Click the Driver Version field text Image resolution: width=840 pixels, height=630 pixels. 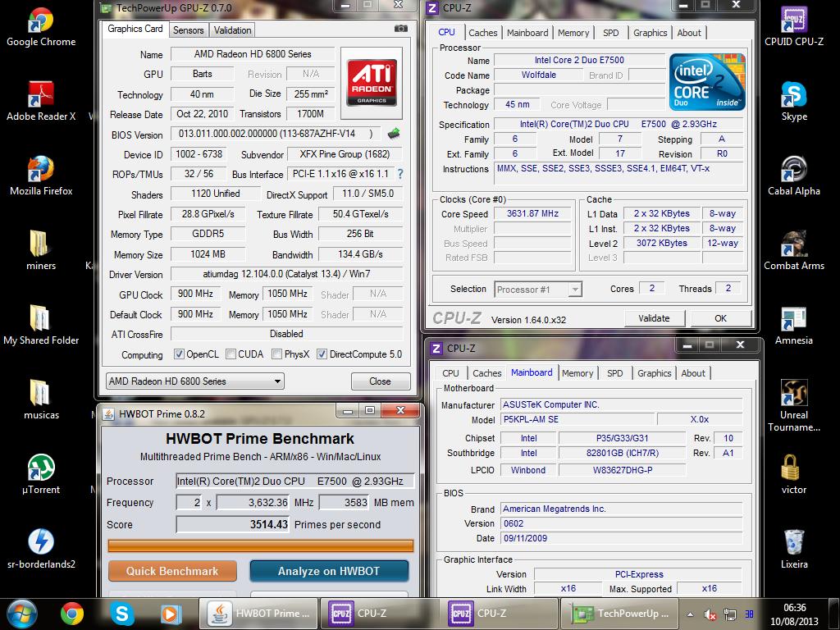286,274
